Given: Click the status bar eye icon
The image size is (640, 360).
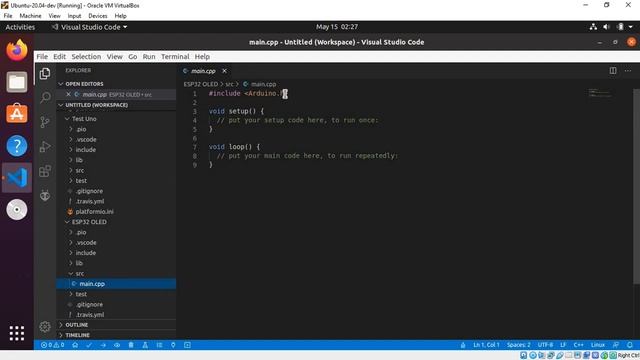Looking at the screenshot, I should coord(117,345).
